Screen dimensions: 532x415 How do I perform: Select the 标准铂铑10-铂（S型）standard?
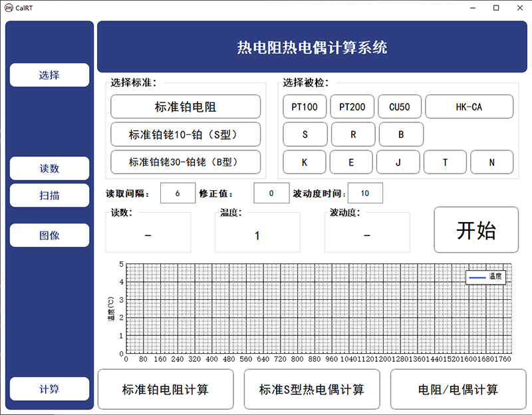186,134
